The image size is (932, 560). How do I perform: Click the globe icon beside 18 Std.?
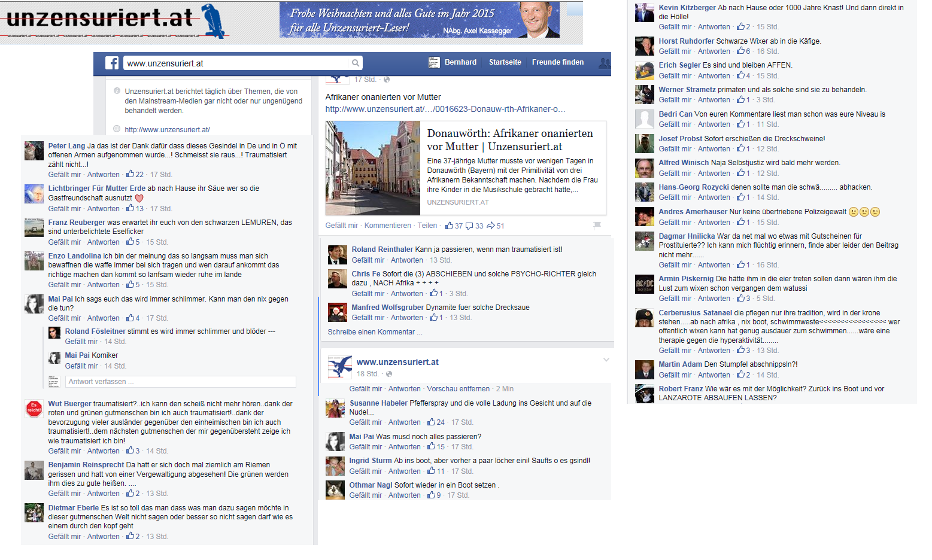389,374
